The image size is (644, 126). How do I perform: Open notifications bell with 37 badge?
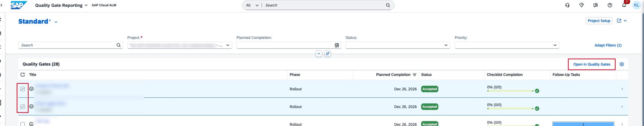[624, 5]
